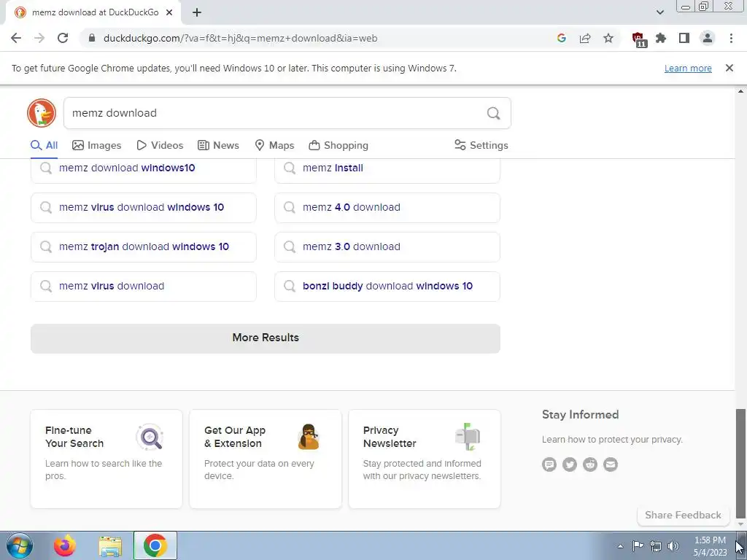This screenshot has height=560, width=747.
Task: Open the tab search chevron
Action: [659, 12]
